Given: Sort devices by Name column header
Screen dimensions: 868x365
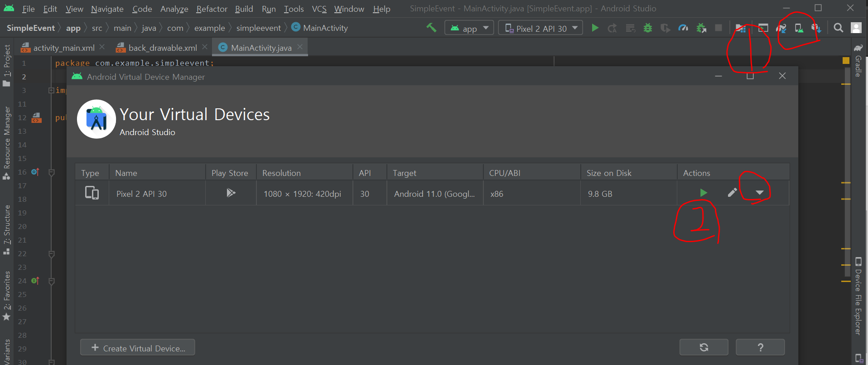Looking at the screenshot, I should pos(157,173).
